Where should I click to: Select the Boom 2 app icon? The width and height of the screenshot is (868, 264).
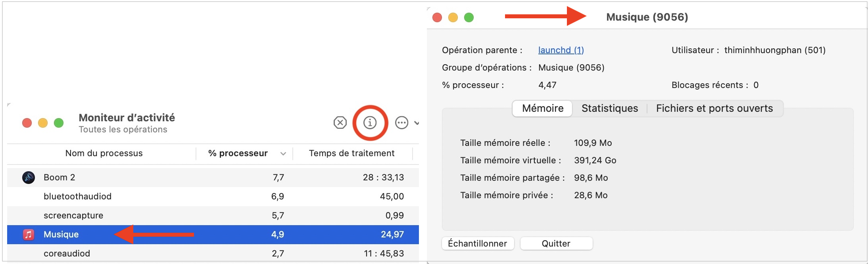pos(29,177)
